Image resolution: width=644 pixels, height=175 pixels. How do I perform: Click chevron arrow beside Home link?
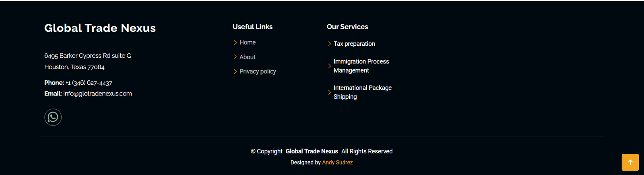pos(235,43)
